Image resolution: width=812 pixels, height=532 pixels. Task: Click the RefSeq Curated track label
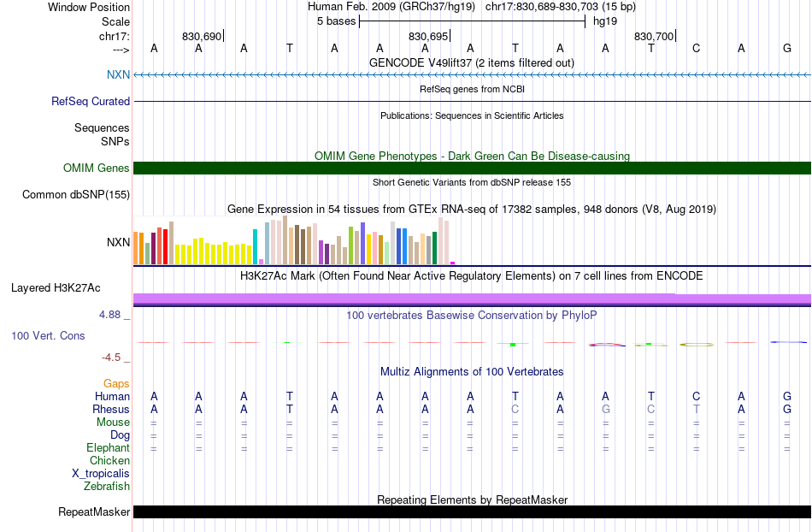point(91,101)
